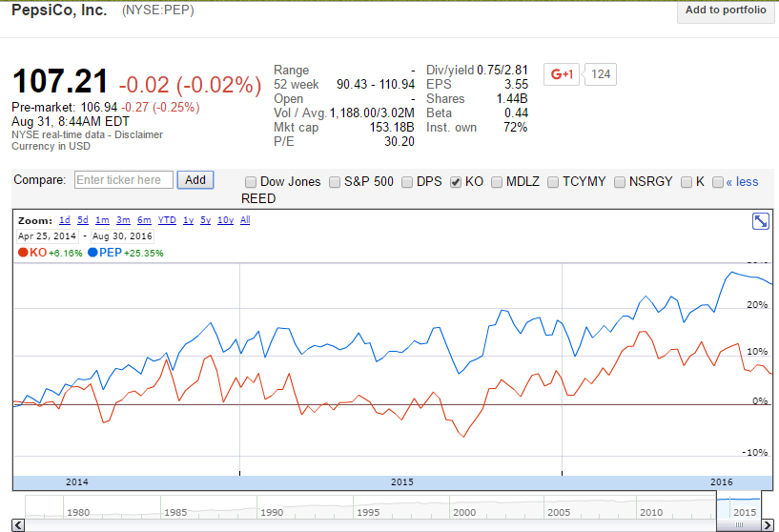Click the Pre-market price 106.94
This screenshot has width=779, height=532.
coord(99,108)
